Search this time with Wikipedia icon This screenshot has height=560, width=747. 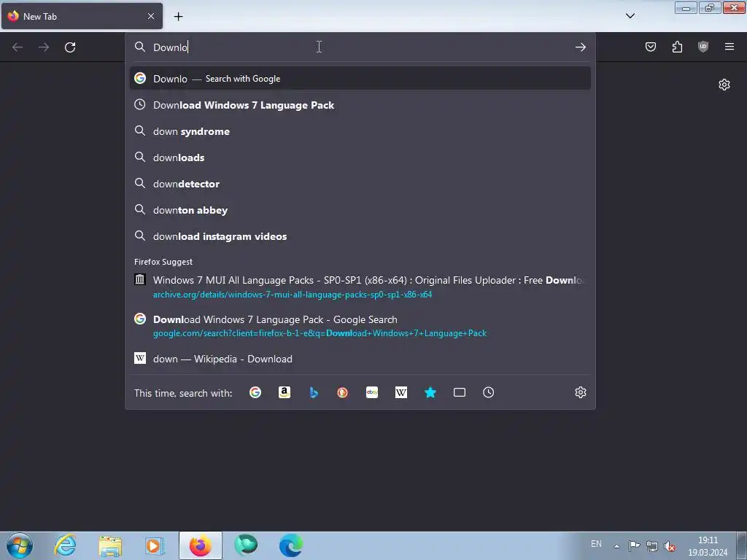[x=401, y=392]
